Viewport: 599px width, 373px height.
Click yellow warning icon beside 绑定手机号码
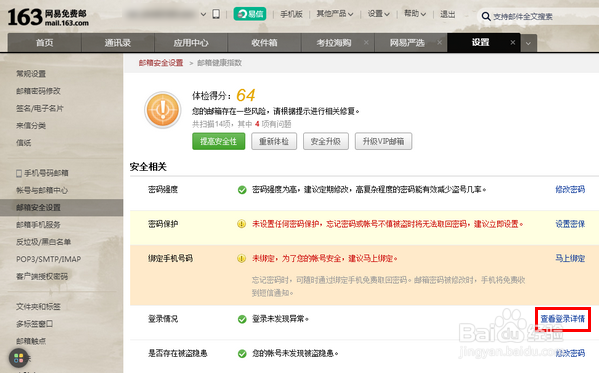241,259
